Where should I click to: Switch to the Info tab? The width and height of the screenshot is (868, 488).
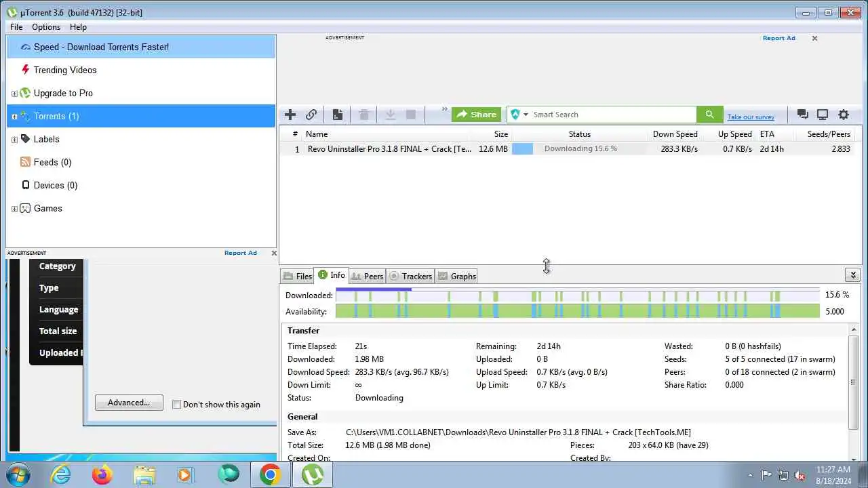click(x=332, y=275)
